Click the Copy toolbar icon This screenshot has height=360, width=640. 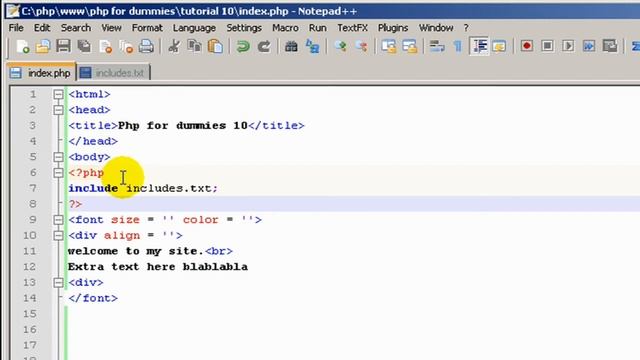(x=194, y=47)
